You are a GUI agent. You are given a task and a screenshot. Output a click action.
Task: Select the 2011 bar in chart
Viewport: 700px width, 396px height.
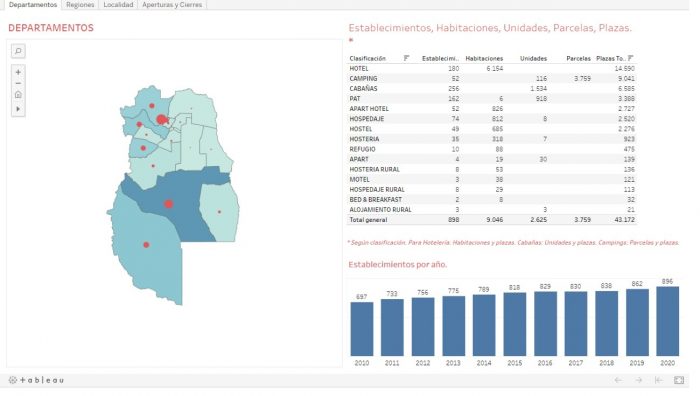point(392,327)
